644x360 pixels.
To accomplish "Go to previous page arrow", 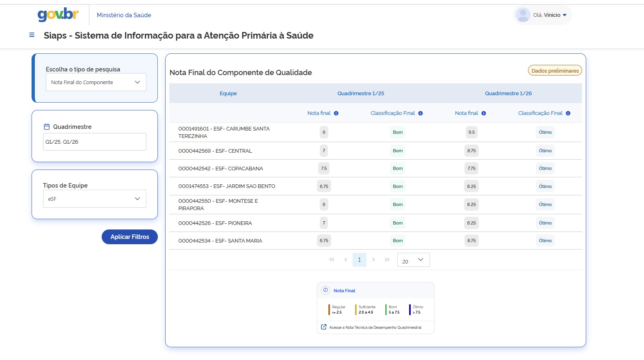I will [x=346, y=259].
